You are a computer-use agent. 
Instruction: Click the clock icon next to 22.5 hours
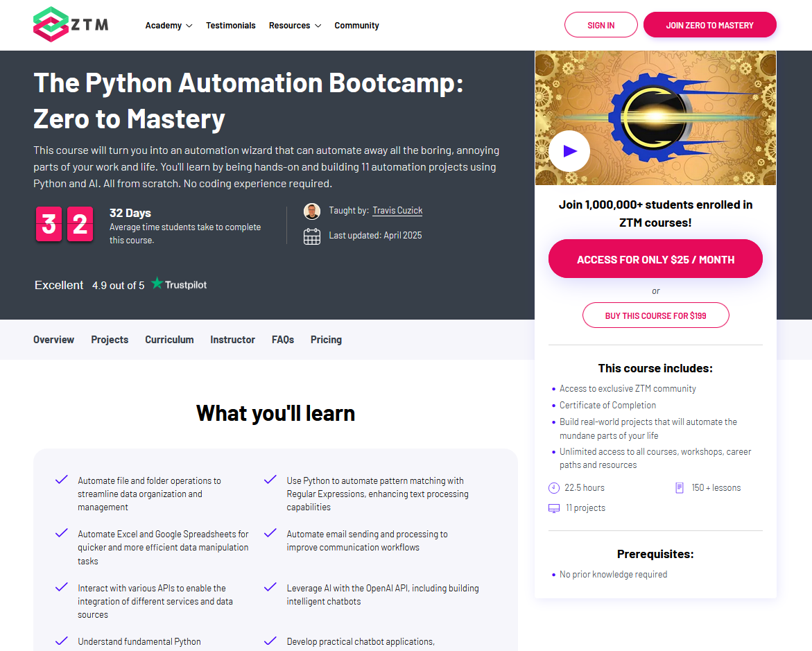(553, 488)
